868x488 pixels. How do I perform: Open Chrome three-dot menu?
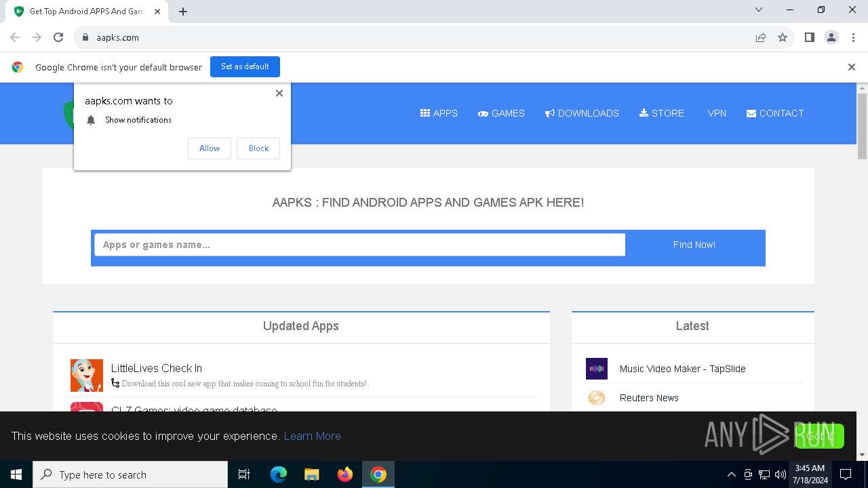tap(853, 37)
